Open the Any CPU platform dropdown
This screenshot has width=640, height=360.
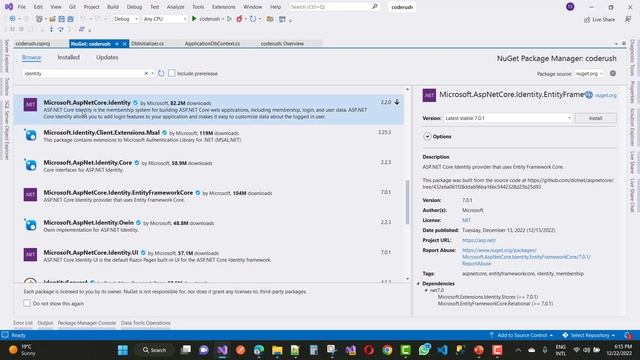point(164,19)
